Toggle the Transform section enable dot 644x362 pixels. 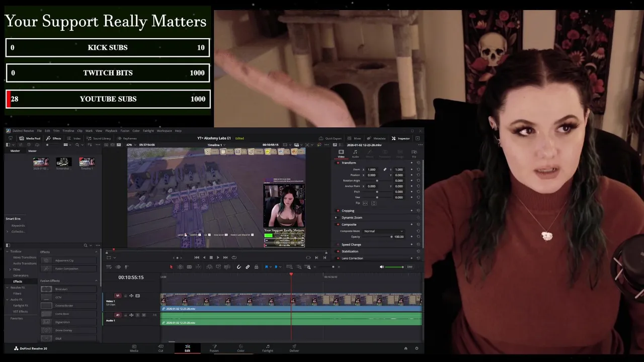click(x=338, y=163)
